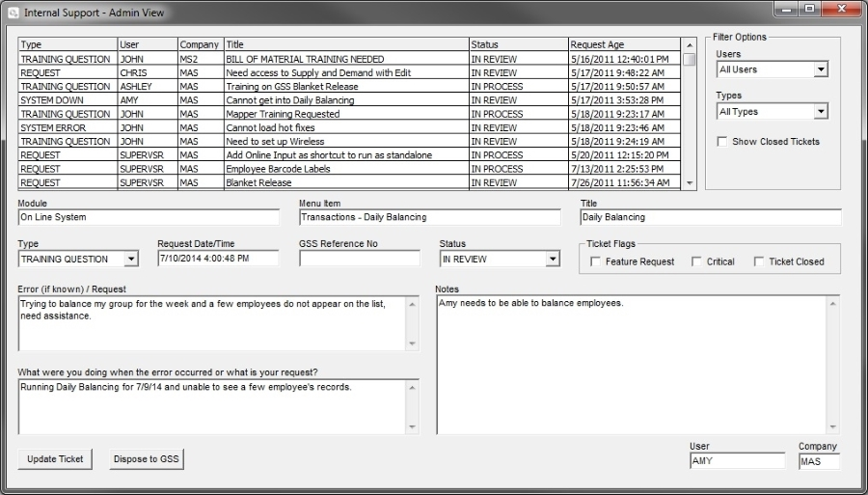Click down arrow of Error/Request text box
Viewport: 868px width, 495px height.
pyautogui.click(x=412, y=344)
